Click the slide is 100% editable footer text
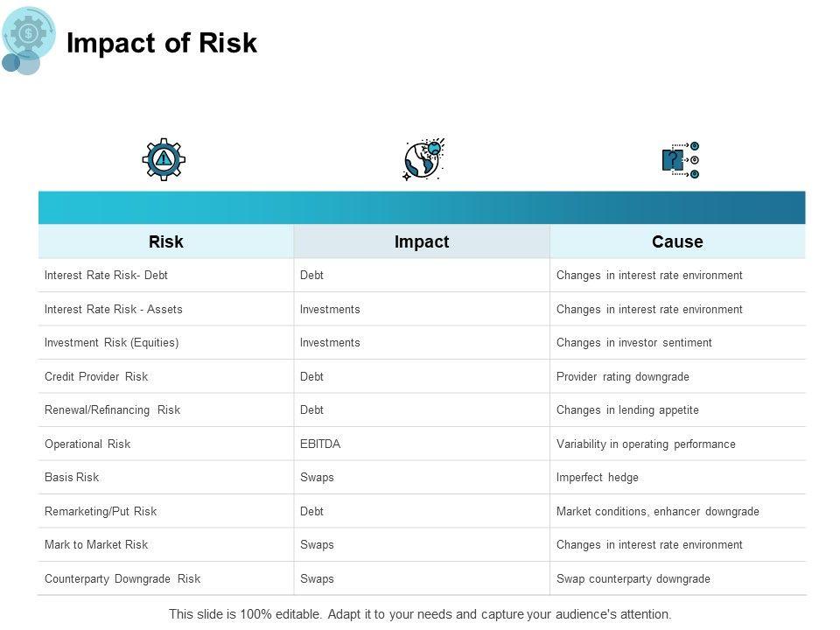Viewport: 840px width, 630px height. click(420, 614)
